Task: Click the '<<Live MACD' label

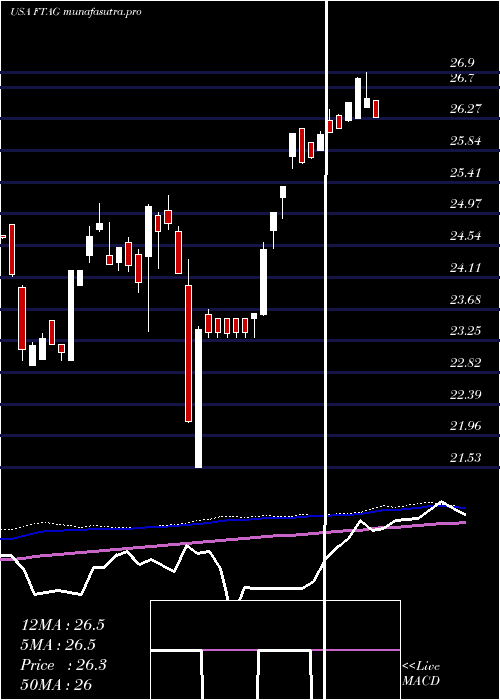Action: coord(421,674)
